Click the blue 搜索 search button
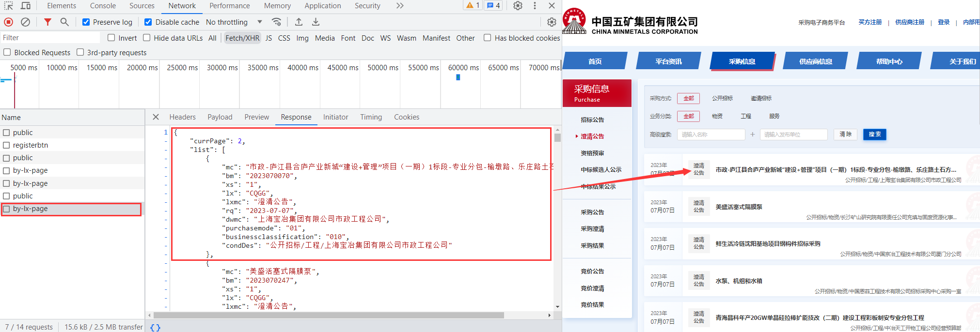Image resolution: width=980 pixels, height=332 pixels. pyautogui.click(x=874, y=135)
